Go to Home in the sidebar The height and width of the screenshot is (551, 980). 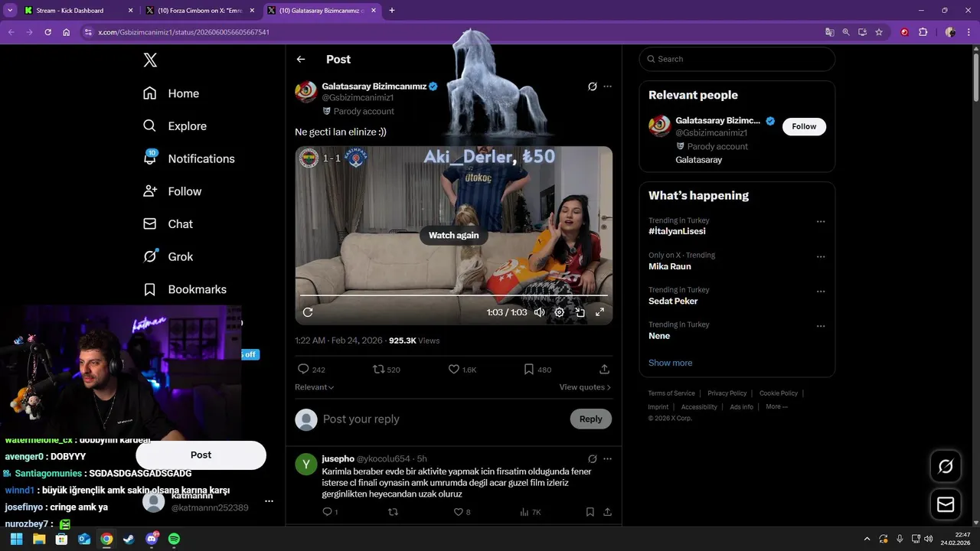[171, 93]
